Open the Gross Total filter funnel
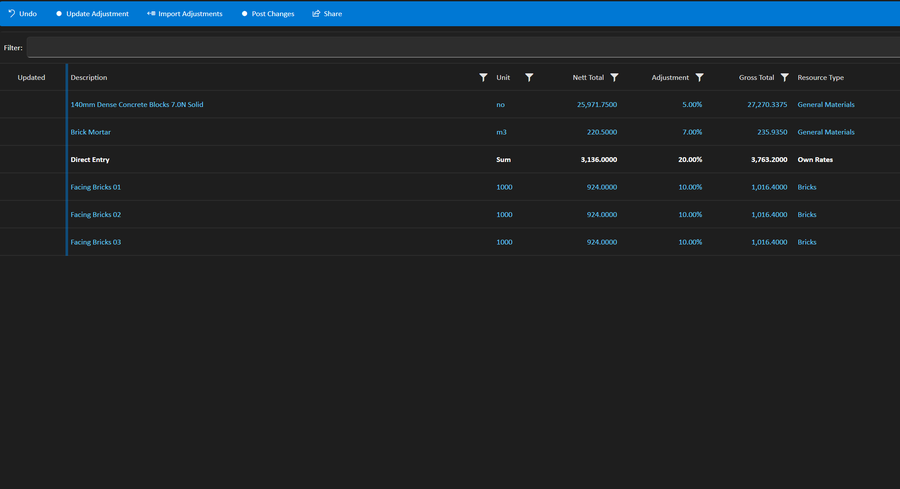Viewport: 900px width, 489px height. click(x=785, y=77)
